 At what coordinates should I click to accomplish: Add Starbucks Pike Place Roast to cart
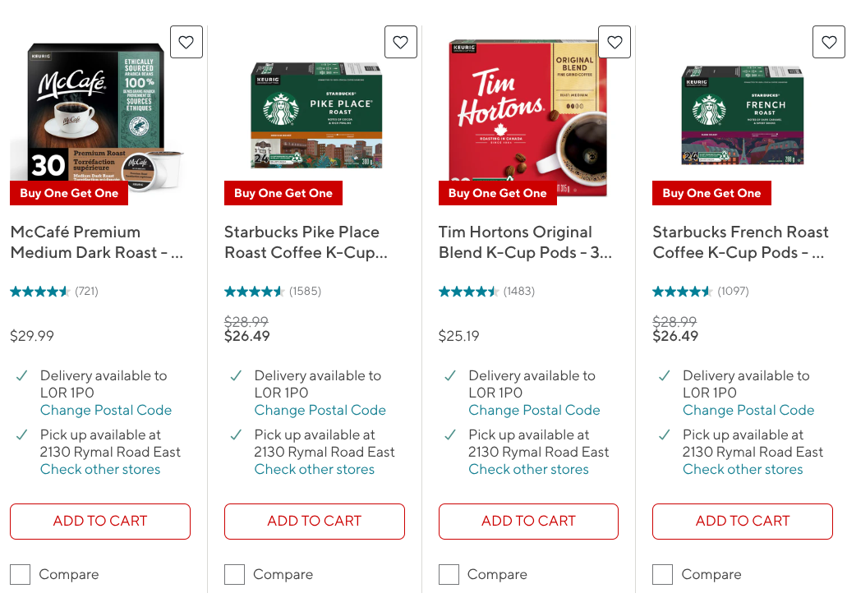coord(315,522)
